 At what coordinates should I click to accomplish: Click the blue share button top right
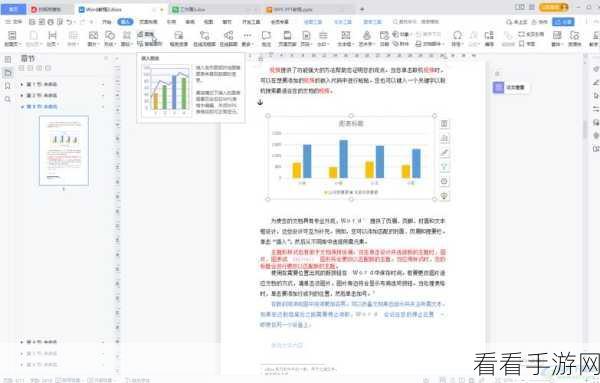(563, 22)
